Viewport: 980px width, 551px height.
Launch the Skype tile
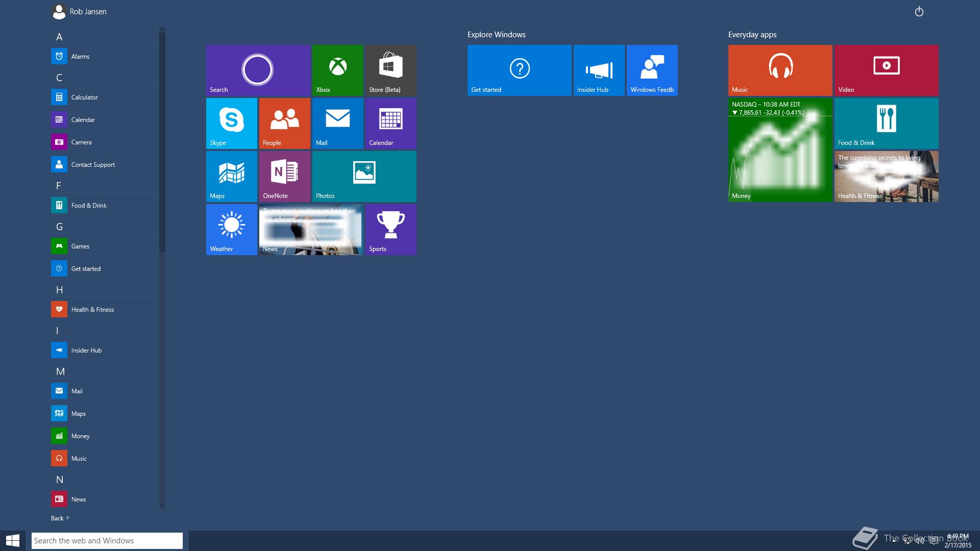(232, 123)
